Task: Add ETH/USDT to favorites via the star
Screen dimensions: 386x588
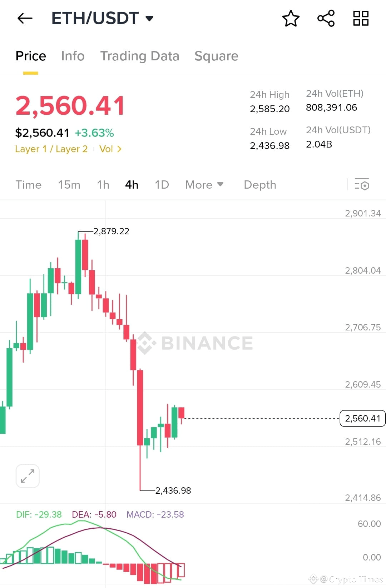Action: (291, 19)
